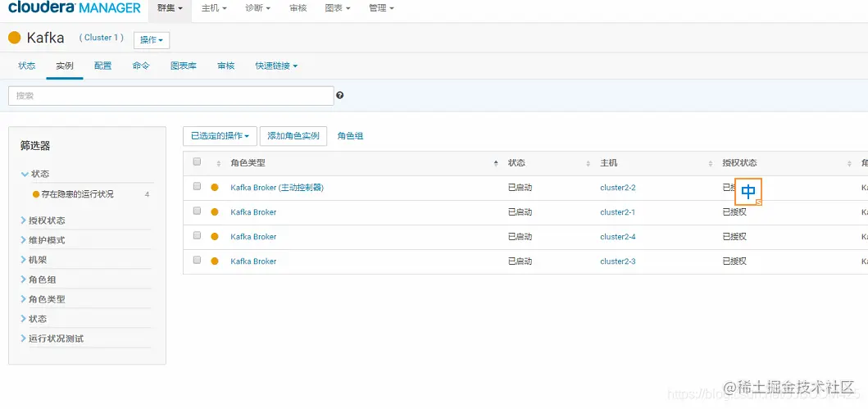The width and height of the screenshot is (868, 409).
Task: Switch to the 实例 tab
Action: (x=65, y=66)
